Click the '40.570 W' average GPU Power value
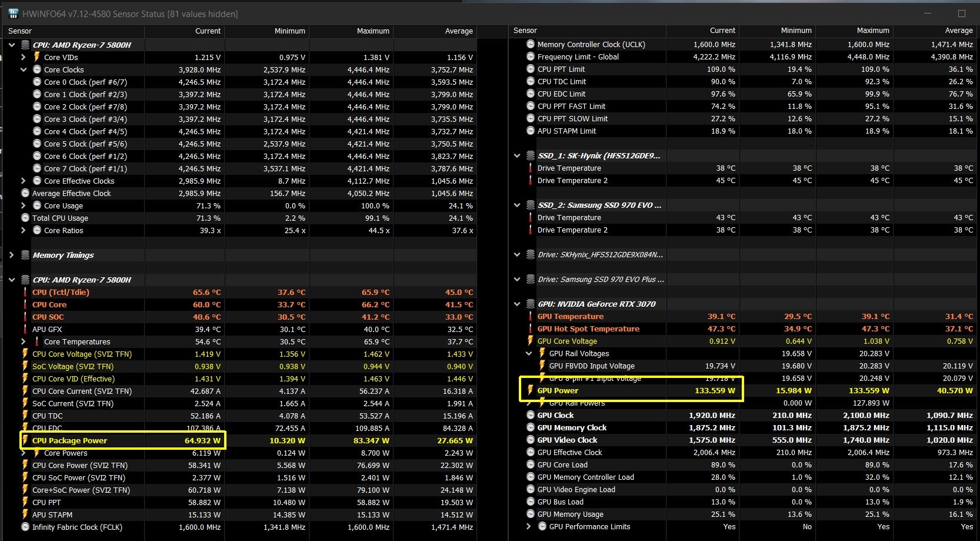Screen dimensions: 980x541 (x=955, y=390)
